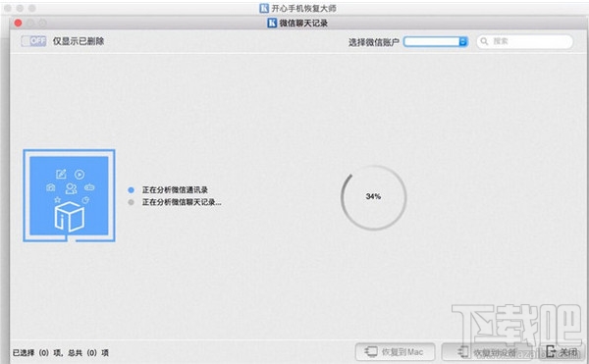The height and width of the screenshot is (364, 589).
Task: Open the 选择微信账户 dropdown
Action: pos(436,41)
